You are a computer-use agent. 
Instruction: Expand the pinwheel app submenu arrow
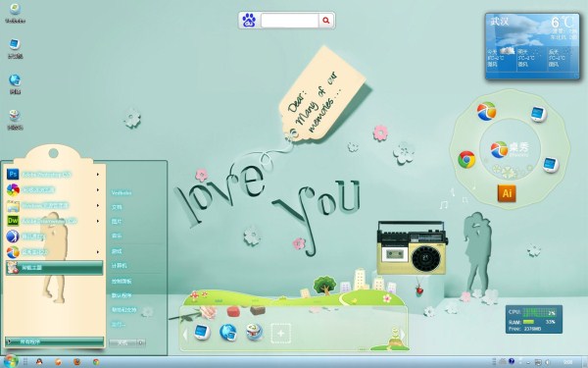coord(98,190)
